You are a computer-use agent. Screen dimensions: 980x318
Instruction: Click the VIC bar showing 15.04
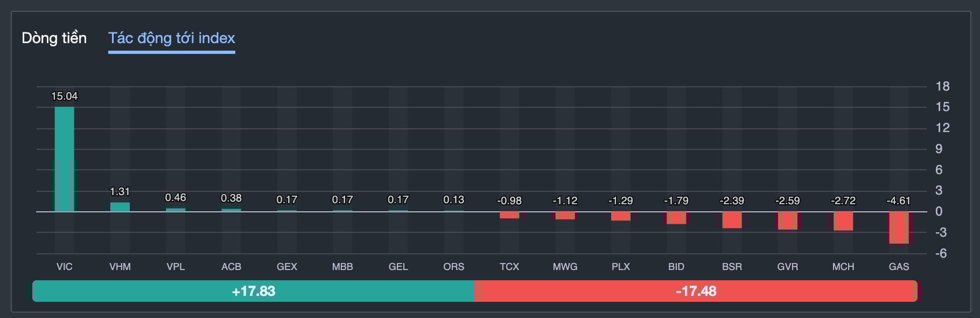[x=65, y=159]
